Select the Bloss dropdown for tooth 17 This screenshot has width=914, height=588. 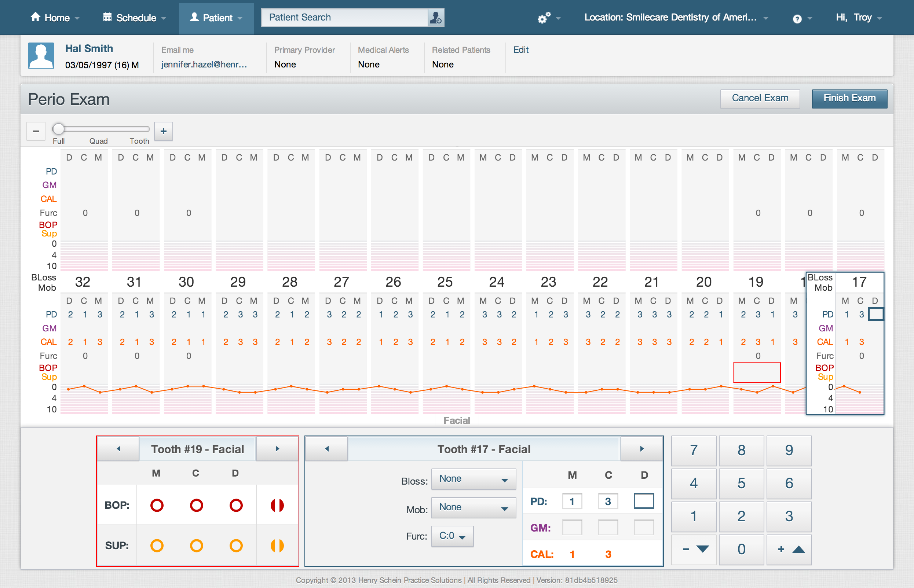point(472,479)
